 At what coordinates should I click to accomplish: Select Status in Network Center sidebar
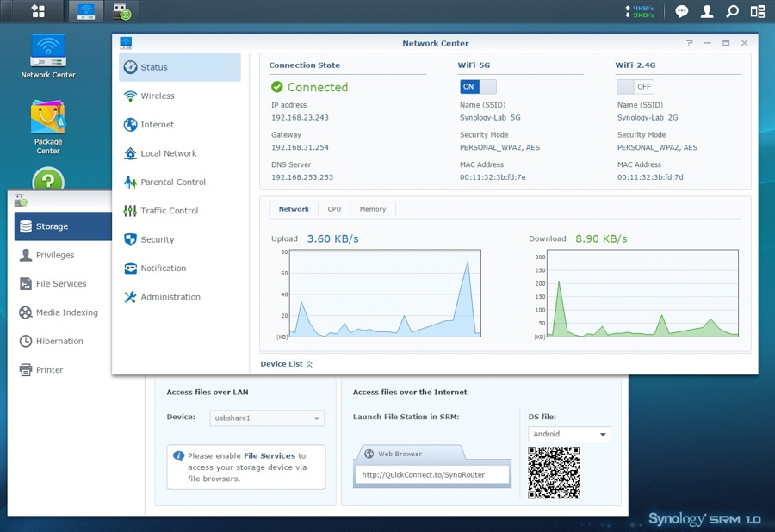pyautogui.click(x=180, y=67)
